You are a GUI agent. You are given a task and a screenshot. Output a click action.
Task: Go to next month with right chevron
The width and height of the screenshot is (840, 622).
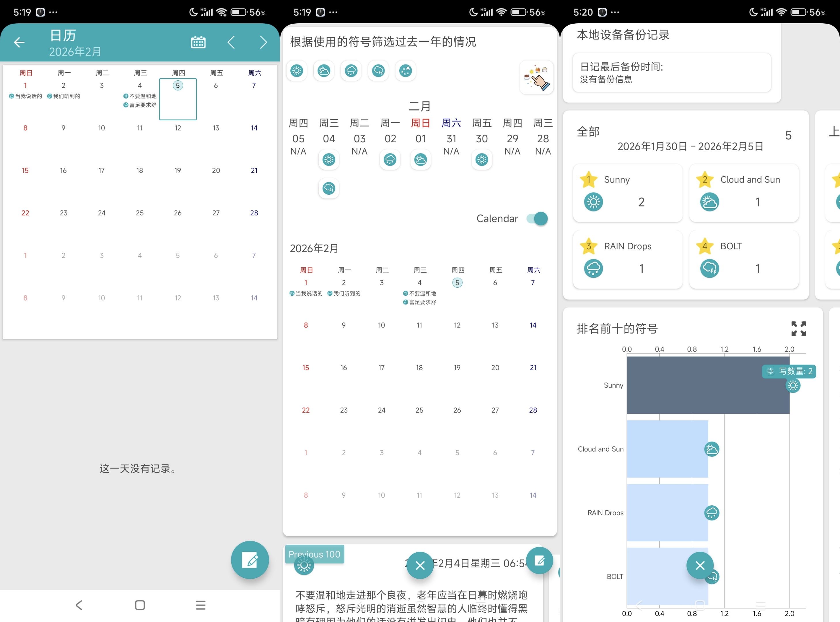[x=263, y=43]
